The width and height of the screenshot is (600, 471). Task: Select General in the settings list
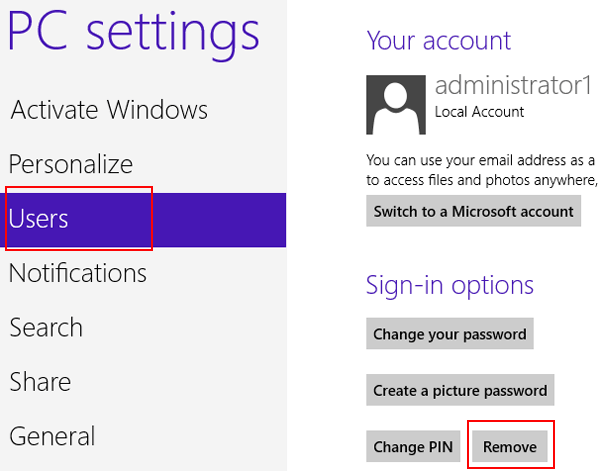[x=52, y=436]
